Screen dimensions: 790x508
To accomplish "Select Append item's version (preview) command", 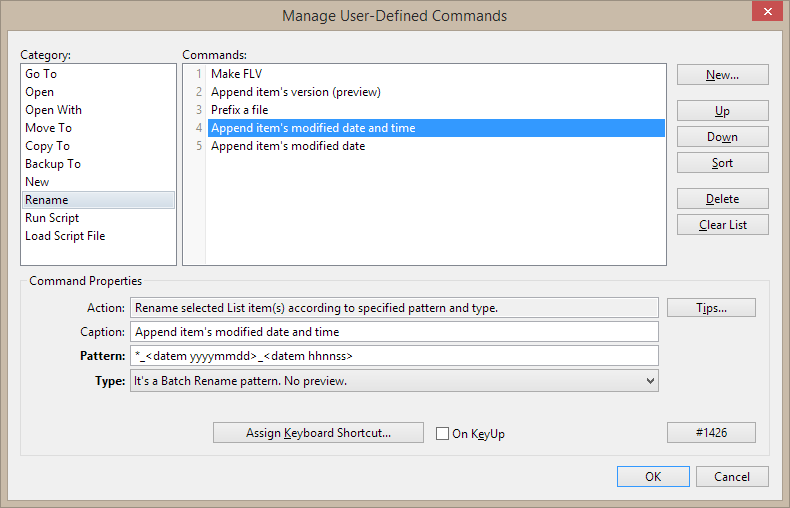I will (x=295, y=92).
